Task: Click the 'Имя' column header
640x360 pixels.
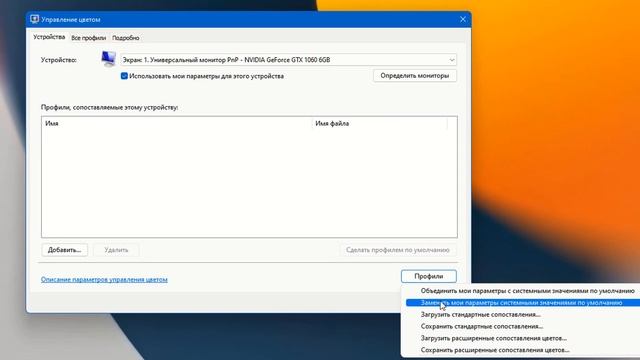Action: 177,123
